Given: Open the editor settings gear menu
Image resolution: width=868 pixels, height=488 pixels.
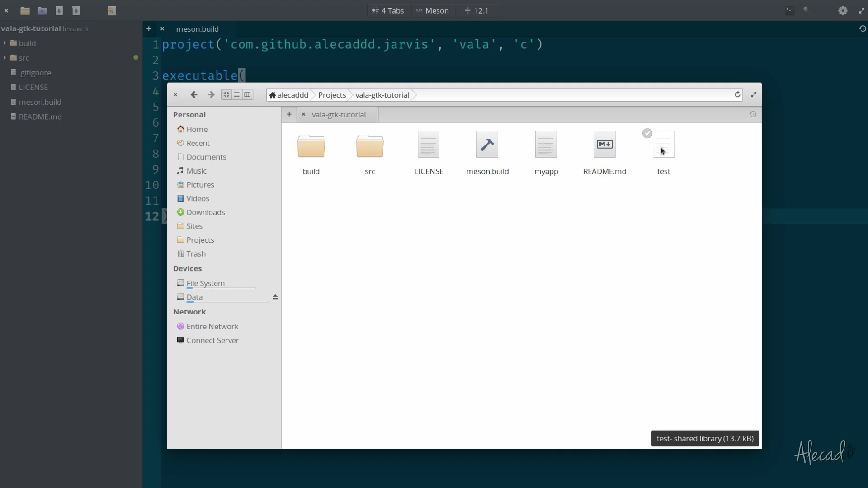Looking at the screenshot, I should (843, 10).
